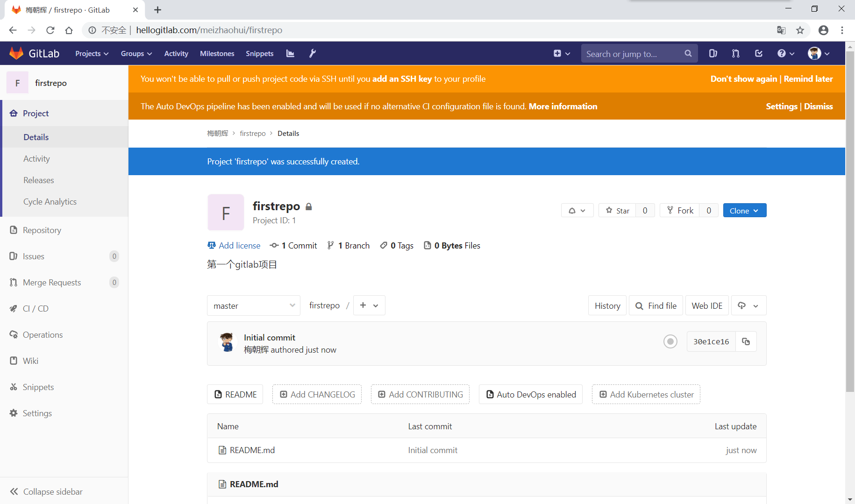
Task: Copy commit SHA to clipboard
Action: point(746,341)
